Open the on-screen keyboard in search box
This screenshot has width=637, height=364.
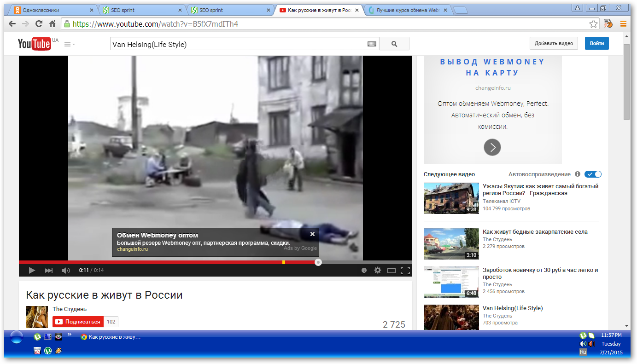point(372,44)
